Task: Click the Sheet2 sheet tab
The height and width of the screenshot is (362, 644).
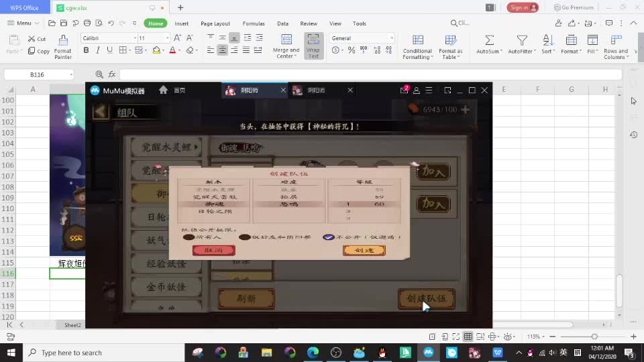Action: click(x=72, y=325)
